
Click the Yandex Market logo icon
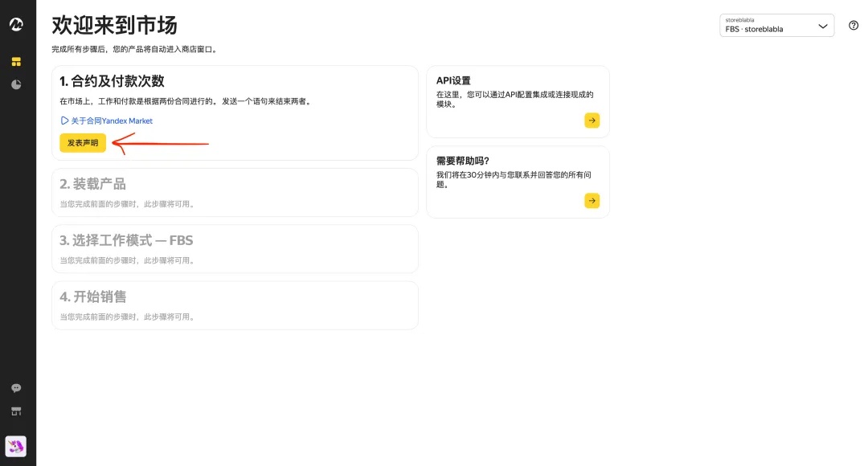(x=16, y=24)
